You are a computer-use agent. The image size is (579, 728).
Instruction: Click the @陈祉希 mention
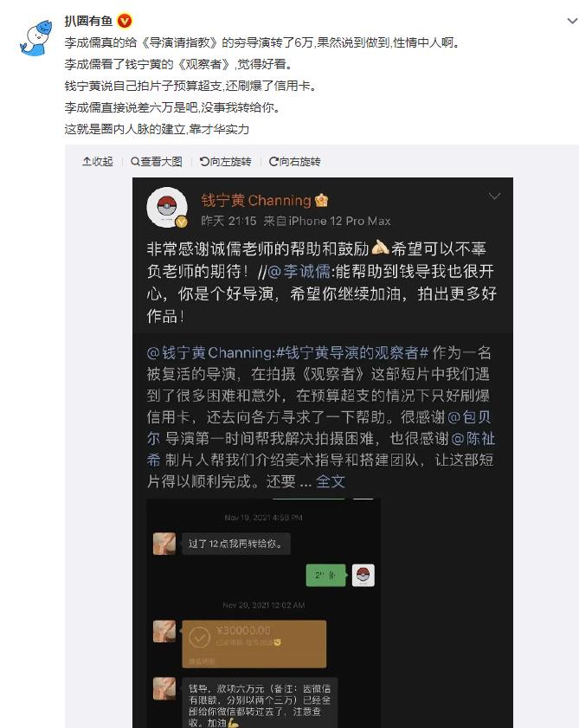(x=321, y=449)
